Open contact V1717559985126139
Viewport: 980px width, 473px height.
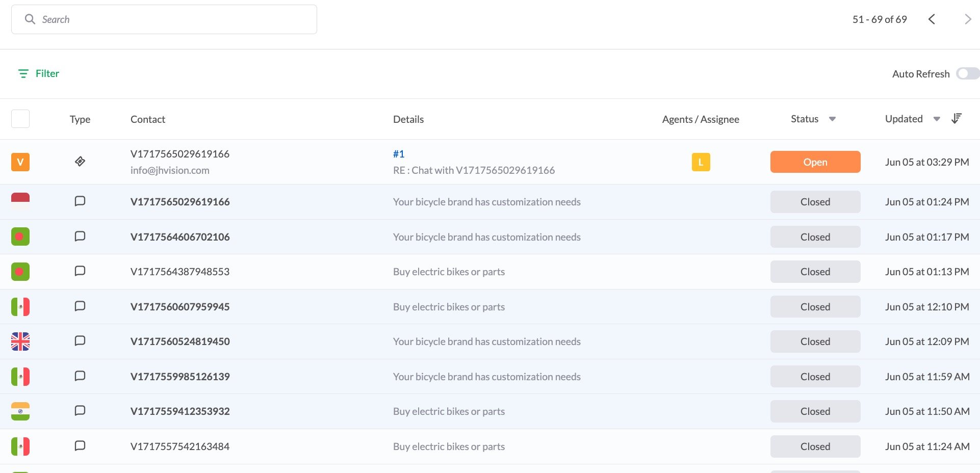click(180, 377)
